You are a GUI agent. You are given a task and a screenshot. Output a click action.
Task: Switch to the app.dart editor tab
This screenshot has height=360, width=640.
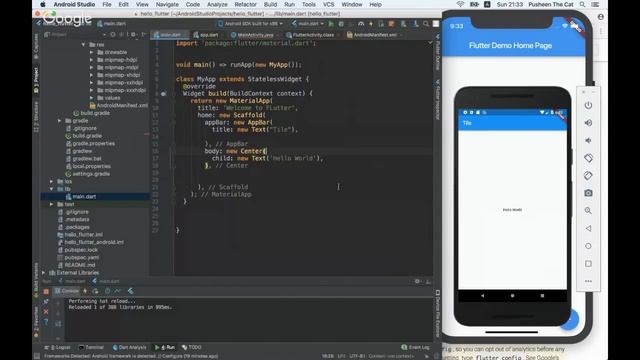(208, 35)
